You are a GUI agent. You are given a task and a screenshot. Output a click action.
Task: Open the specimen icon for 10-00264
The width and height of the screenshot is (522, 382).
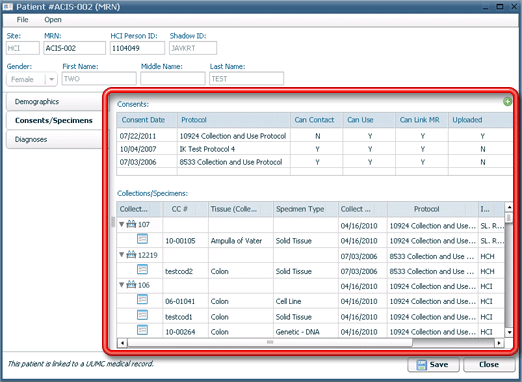pyautogui.click(x=142, y=330)
